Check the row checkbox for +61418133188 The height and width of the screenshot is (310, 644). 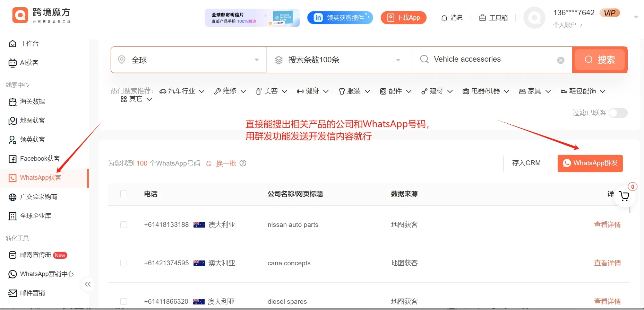123,225
